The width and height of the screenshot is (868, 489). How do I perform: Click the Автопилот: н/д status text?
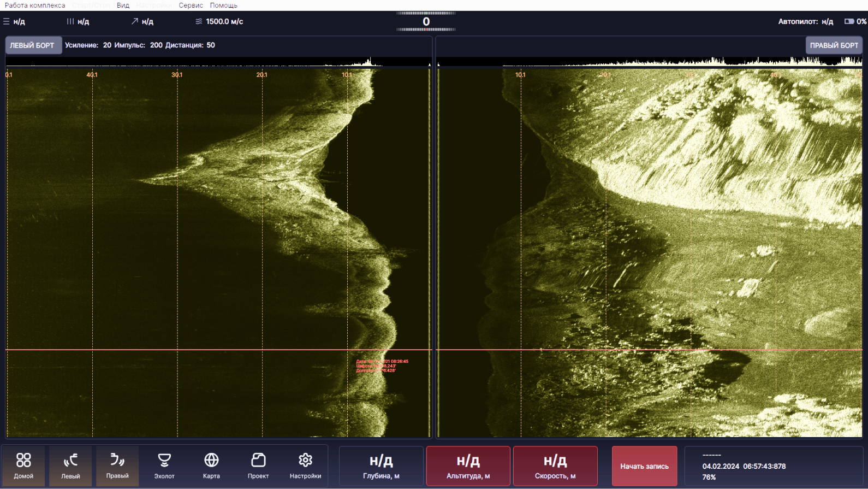(x=805, y=22)
